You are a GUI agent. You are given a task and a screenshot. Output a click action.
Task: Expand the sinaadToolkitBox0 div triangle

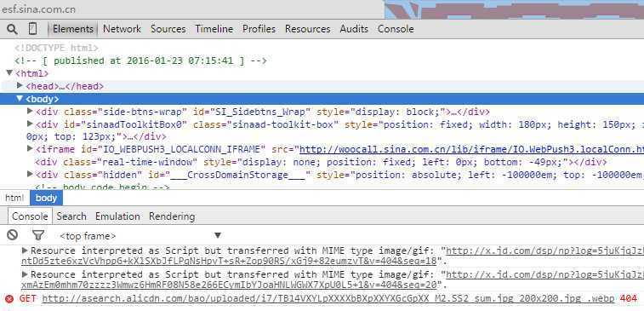[x=30, y=124]
